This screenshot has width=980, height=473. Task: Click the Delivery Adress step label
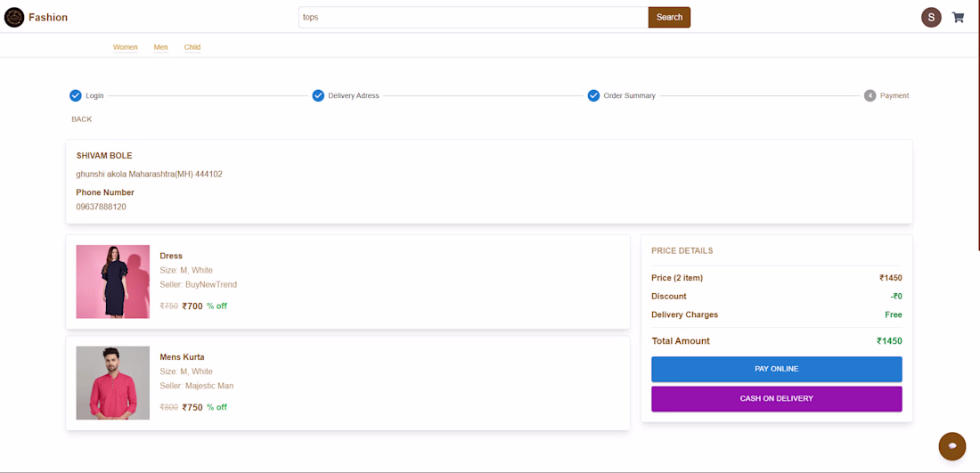(x=354, y=95)
